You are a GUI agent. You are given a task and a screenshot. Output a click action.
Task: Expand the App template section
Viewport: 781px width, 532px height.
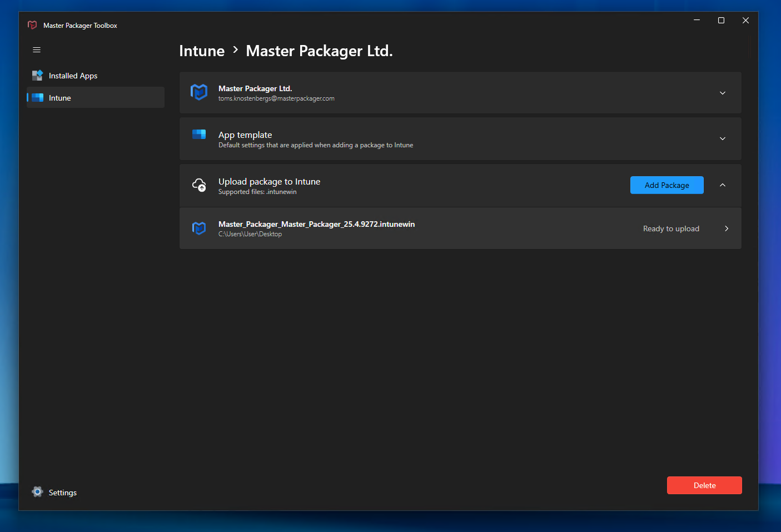(x=723, y=138)
